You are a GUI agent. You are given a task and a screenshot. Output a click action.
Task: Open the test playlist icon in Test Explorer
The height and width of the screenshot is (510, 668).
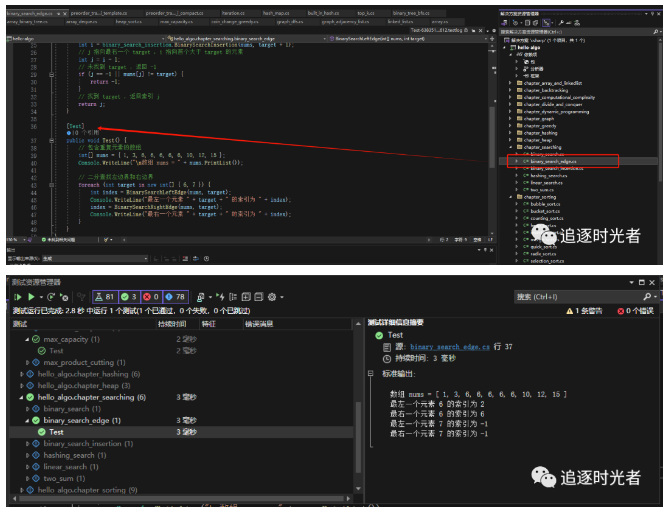coord(201,297)
